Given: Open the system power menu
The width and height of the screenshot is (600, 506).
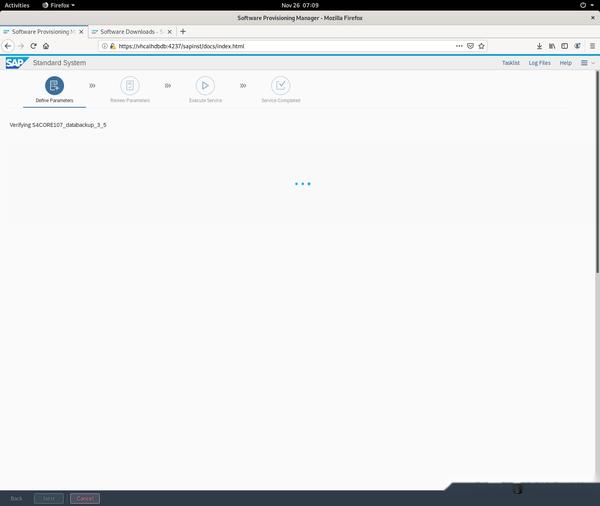Looking at the screenshot, I should pyautogui.click(x=586, y=5).
